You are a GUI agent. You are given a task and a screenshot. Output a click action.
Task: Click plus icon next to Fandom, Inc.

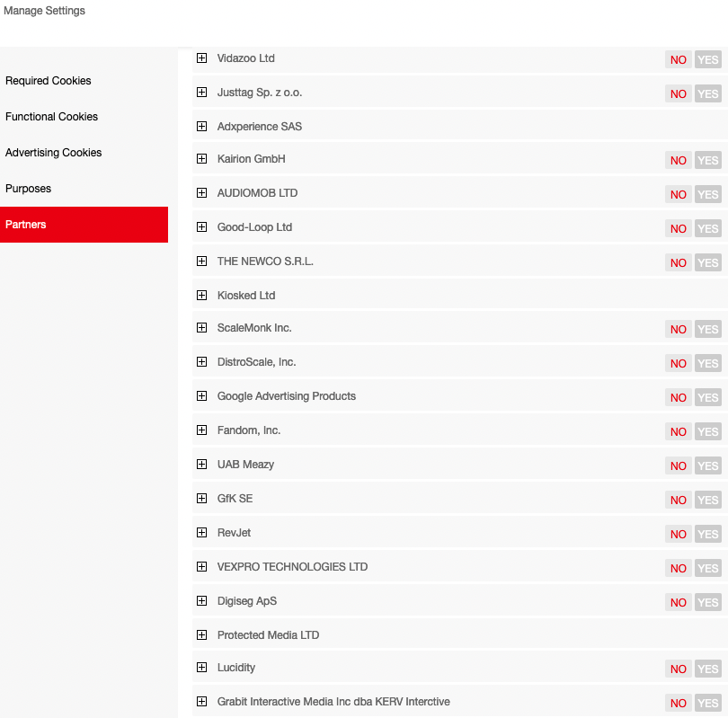tap(201, 430)
